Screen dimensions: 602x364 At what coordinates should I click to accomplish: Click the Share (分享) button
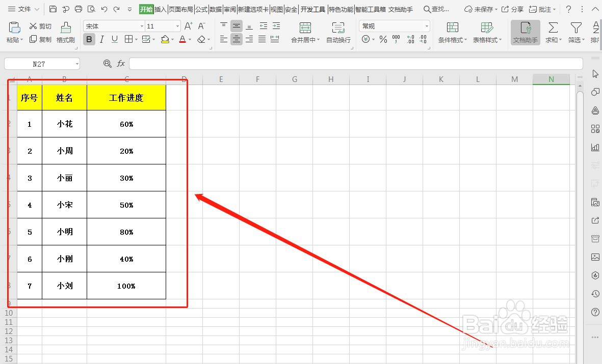point(513,9)
